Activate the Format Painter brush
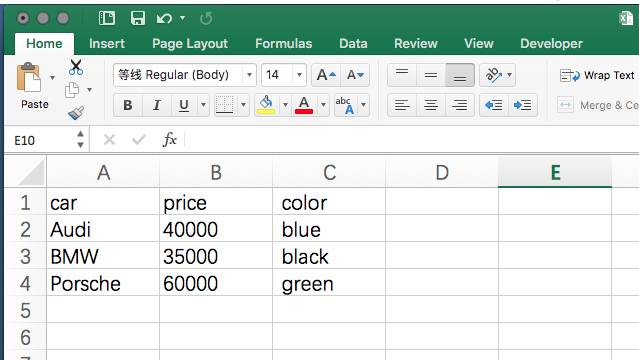The image size is (639, 360). click(x=76, y=113)
